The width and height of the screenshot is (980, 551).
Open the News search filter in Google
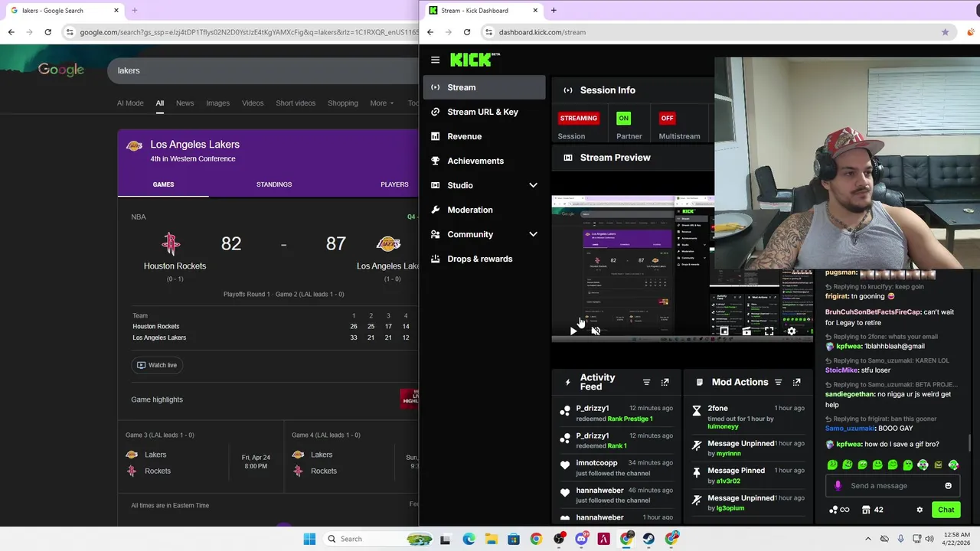[185, 103]
